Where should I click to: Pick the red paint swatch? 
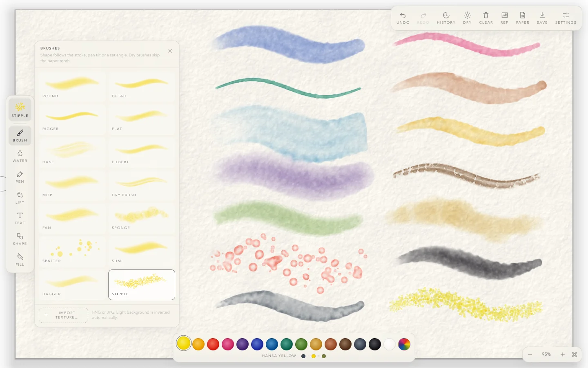[x=213, y=344]
